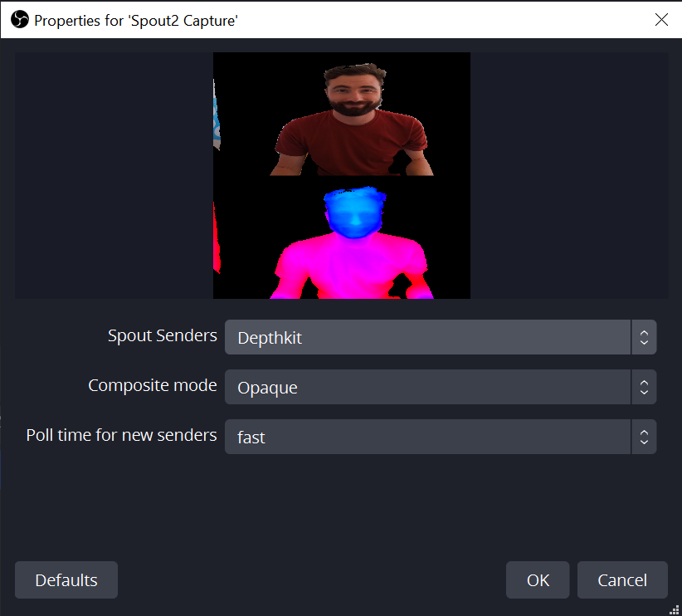The image size is (682, 616).
Task: Click the chevron arrows on Composite mode dropdown
Action: tap(645, 386)
